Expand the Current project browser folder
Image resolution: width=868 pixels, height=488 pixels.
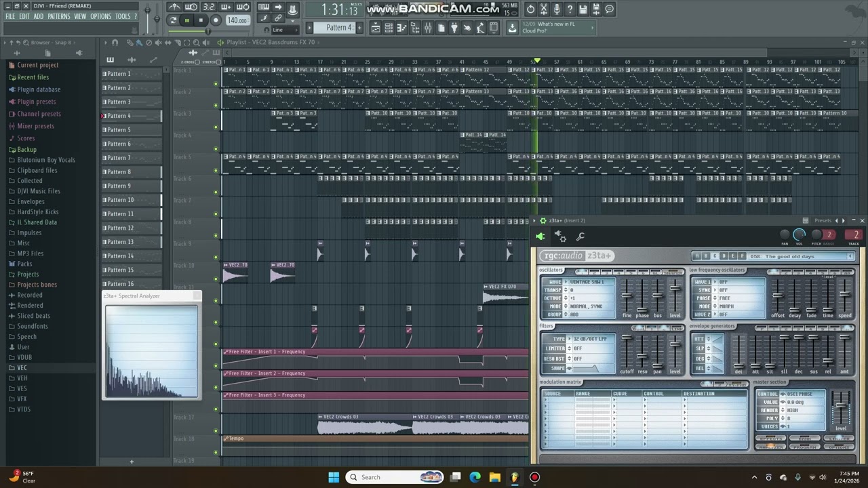click(37, 65)
